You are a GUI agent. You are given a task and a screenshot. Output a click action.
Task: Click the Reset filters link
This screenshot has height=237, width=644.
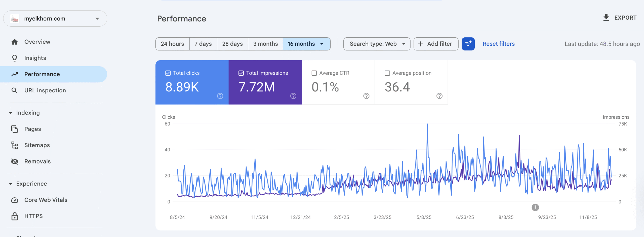[x=499, y=44]
